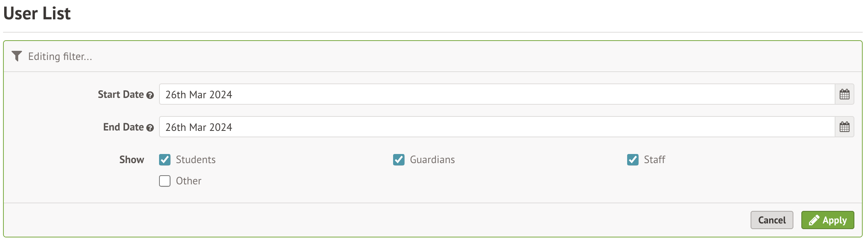
Task: Enable the Other checkbox
Action: (x=165, y=181)
